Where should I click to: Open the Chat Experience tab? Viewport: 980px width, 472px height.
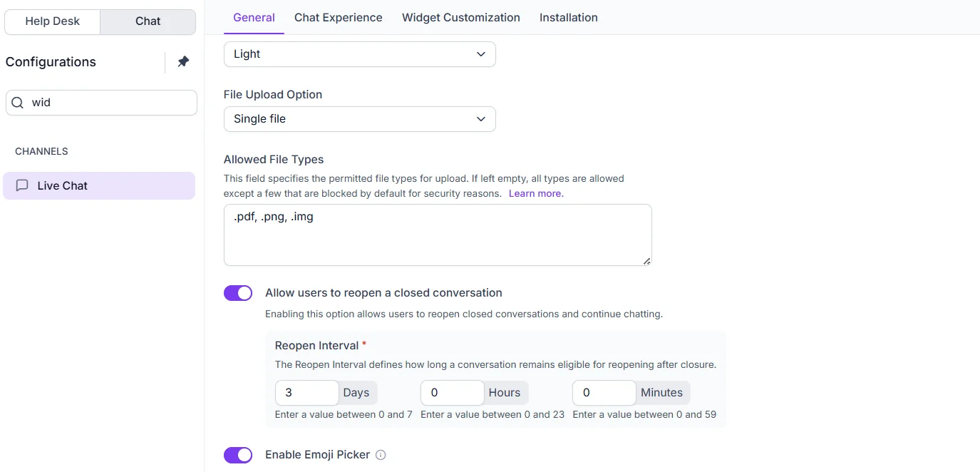pyautogui.click(x=338, y=18)
